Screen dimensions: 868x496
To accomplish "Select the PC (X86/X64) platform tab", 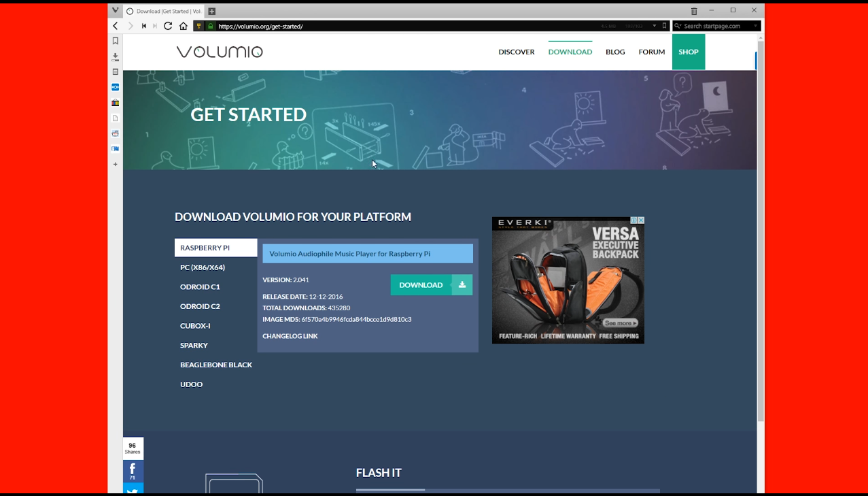I will (202, 267).
